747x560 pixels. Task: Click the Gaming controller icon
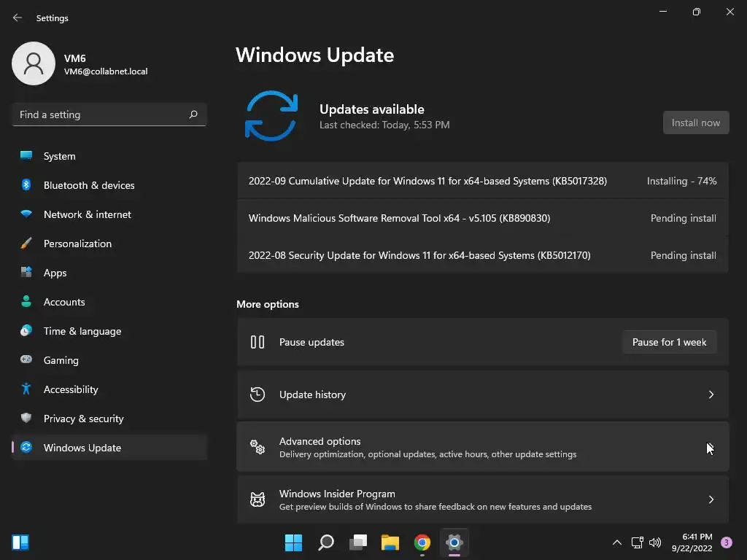(x=26, y=359)
